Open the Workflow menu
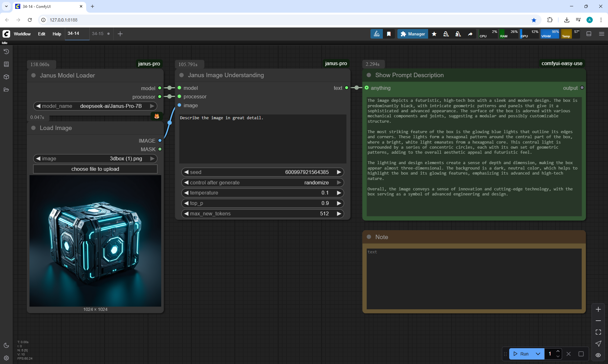The width and height of the screenshot is (608, 364). pos(22,34)
